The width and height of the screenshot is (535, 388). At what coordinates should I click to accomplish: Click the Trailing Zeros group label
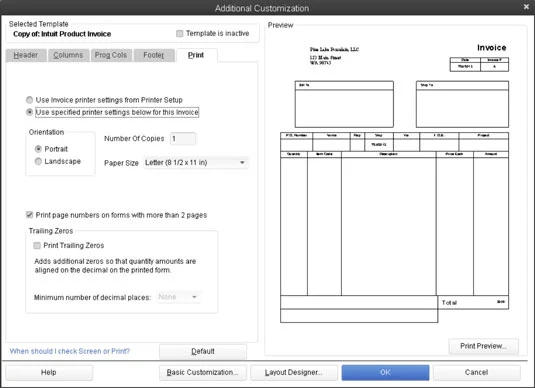51,231
